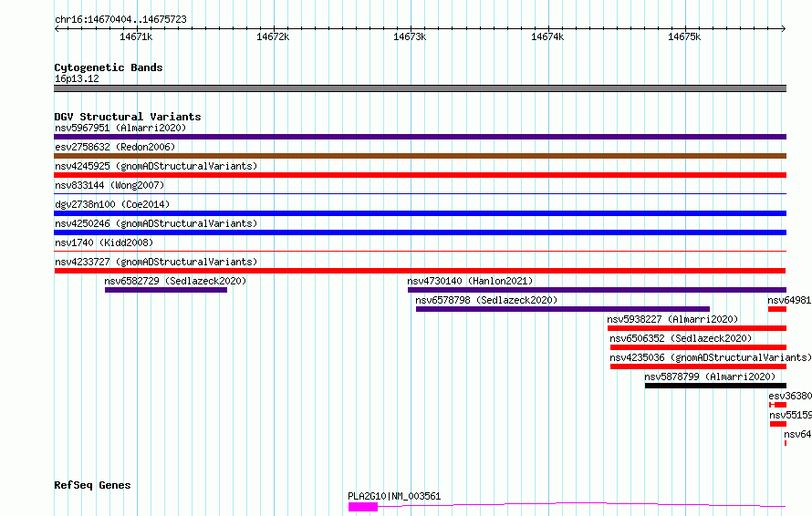Image resolution: width=812 pixels, height=516 pixels.
Task: Click the chr16:14670404..14675723 coordinates text
Action: tap(120, 19)
